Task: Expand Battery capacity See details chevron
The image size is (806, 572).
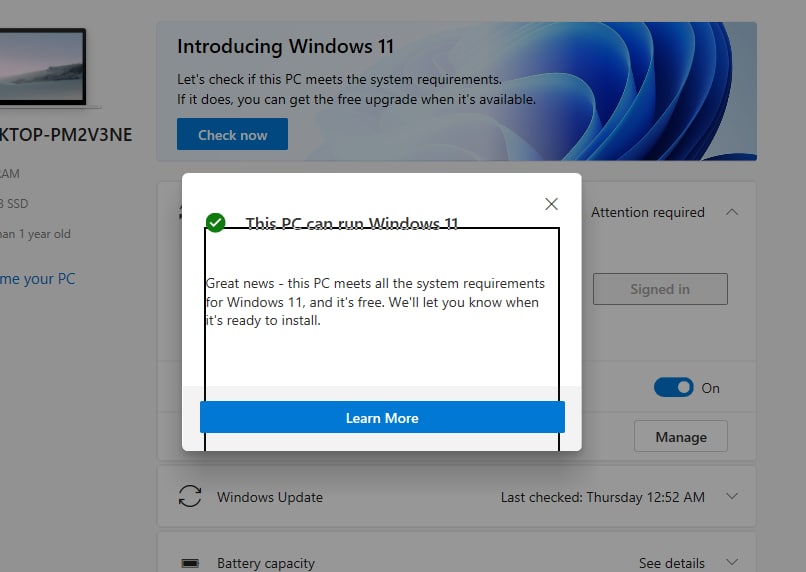Action: pyautogui.click(x=732, y=562)
